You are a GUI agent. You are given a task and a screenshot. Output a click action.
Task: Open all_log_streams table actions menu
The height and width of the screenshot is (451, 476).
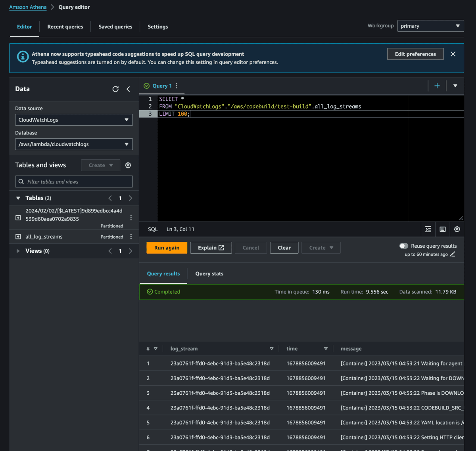tap(131, 237)
